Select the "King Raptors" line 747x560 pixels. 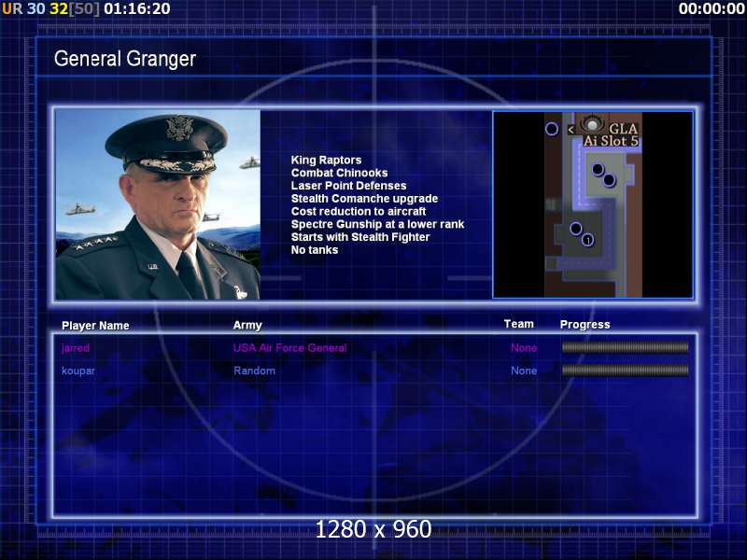[x=326, y=160]
